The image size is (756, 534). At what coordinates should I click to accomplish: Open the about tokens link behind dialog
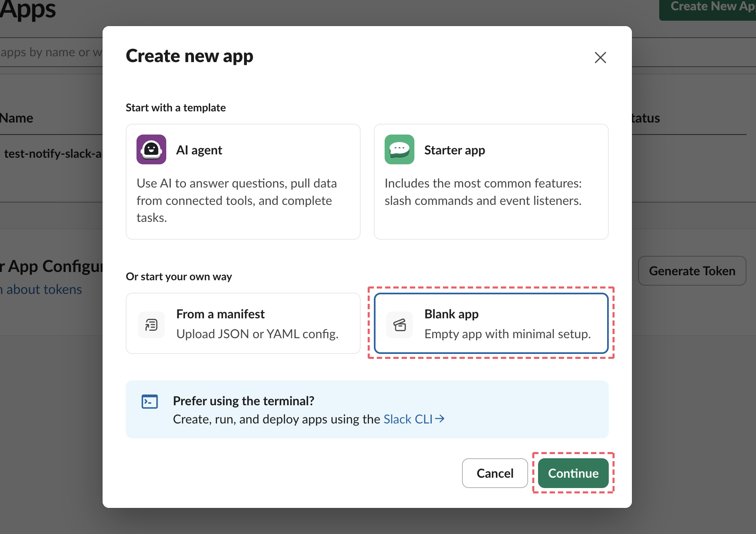click(x=41, y=289)
